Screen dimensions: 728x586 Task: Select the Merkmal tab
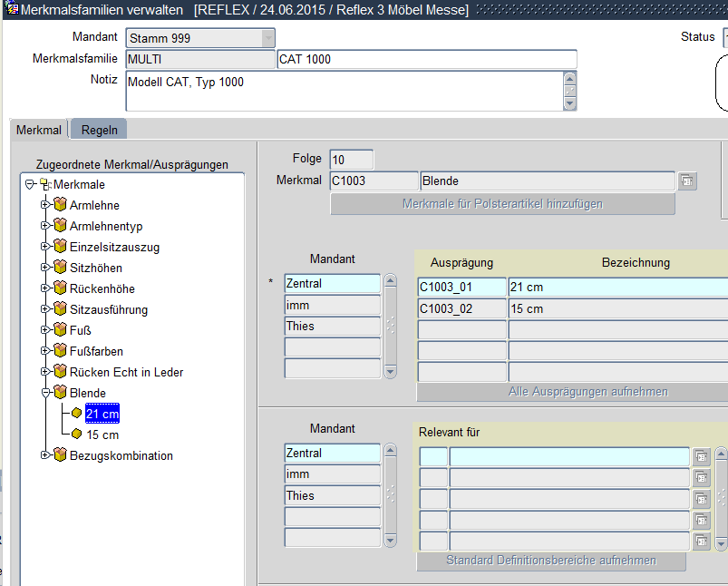[39, 130]
